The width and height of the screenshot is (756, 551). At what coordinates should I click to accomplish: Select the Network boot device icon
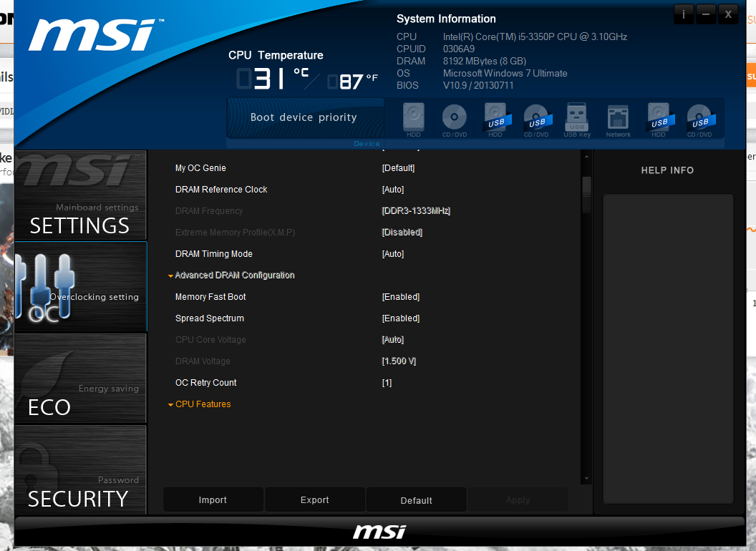618,120
